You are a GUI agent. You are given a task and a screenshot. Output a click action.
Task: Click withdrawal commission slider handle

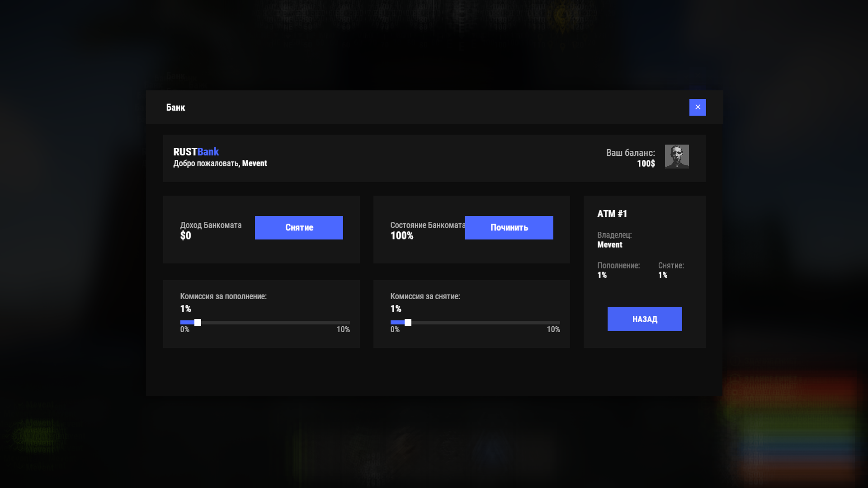[x=408, y=322]
